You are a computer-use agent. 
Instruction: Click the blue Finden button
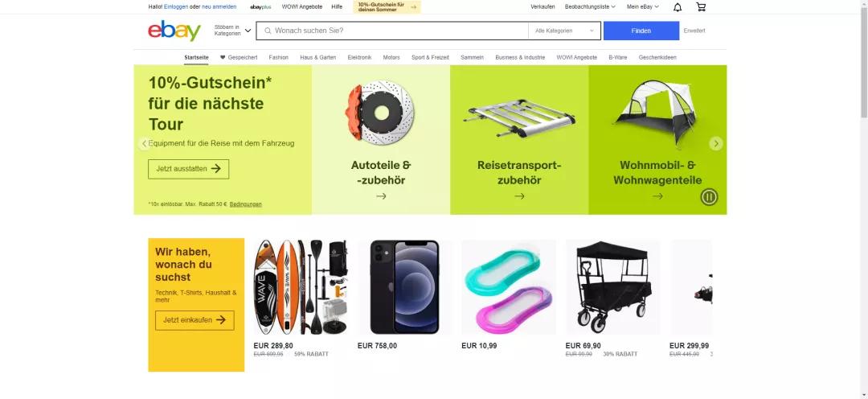641,31
